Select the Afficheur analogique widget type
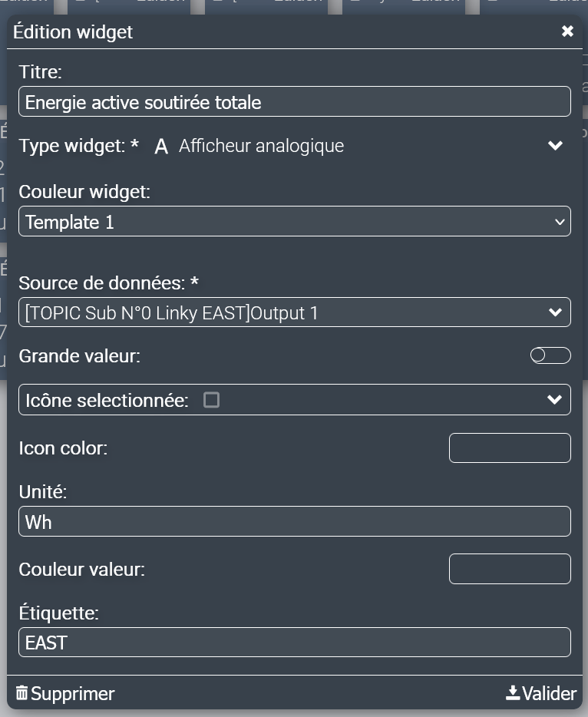The width and height of the screenshot is (588, 717). [x=261, y=146]
